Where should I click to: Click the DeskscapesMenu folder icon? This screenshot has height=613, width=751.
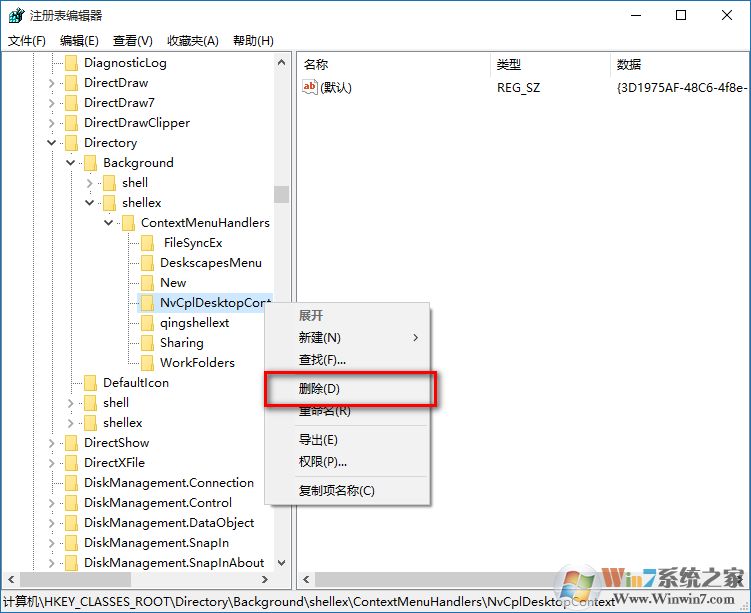(x=147, y=263)
